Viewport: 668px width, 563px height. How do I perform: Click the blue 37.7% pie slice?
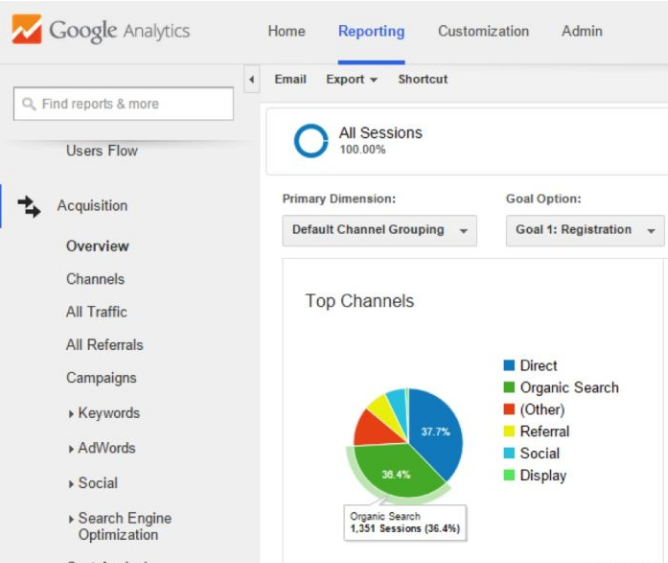tap(437, 430)
